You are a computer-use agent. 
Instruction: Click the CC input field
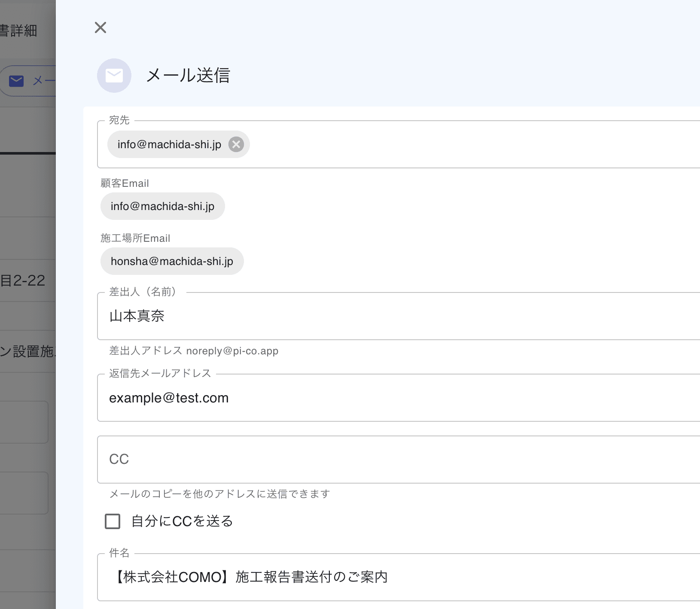coord(301,460)
